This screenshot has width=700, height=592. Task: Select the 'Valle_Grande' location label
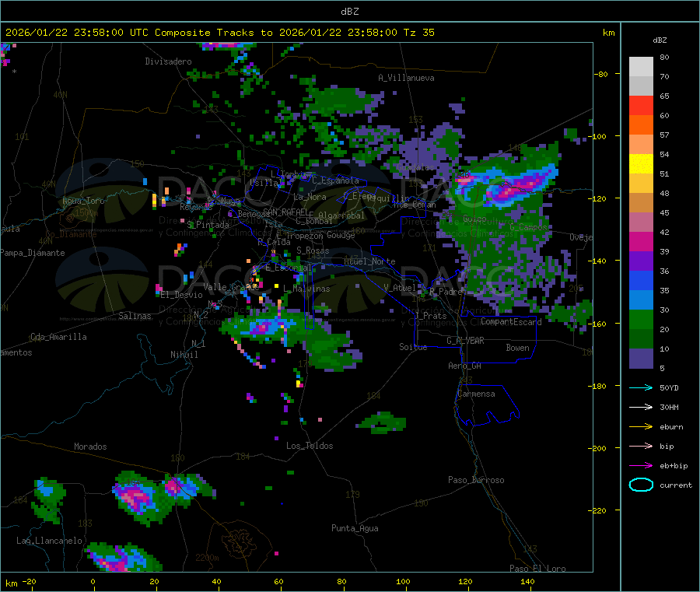(231, 286)
